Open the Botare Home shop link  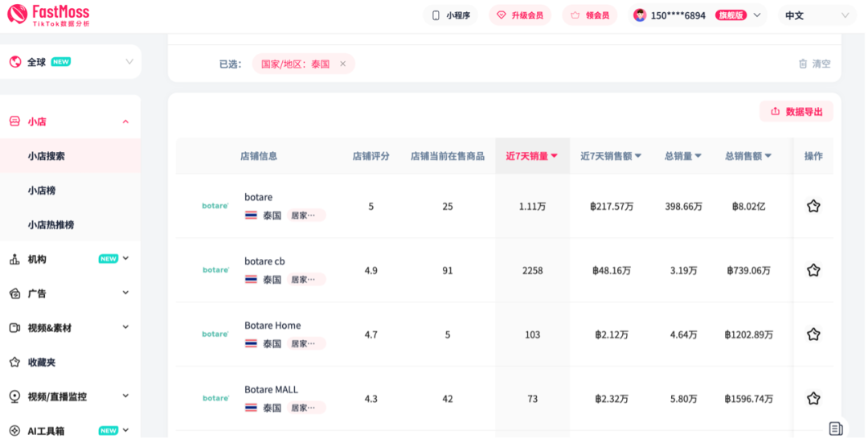[x=272, y=326]
